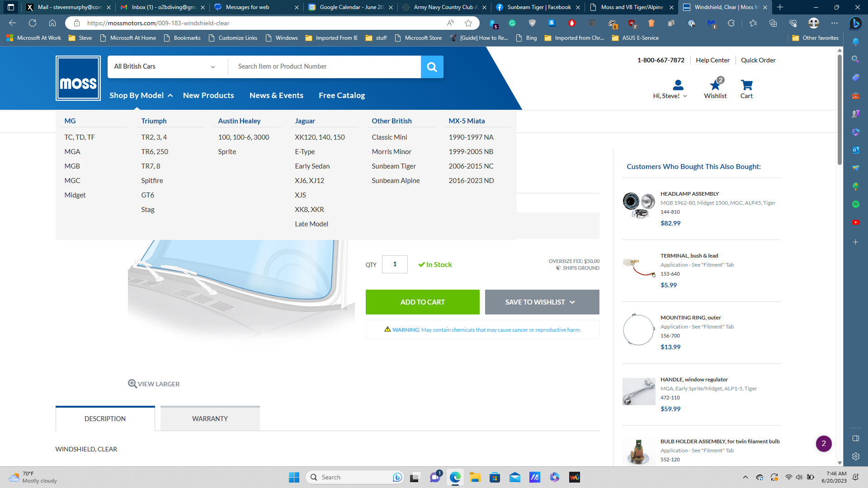Open sidebar settings gear icon
868x488 pixels.
(x=855, y=456)
